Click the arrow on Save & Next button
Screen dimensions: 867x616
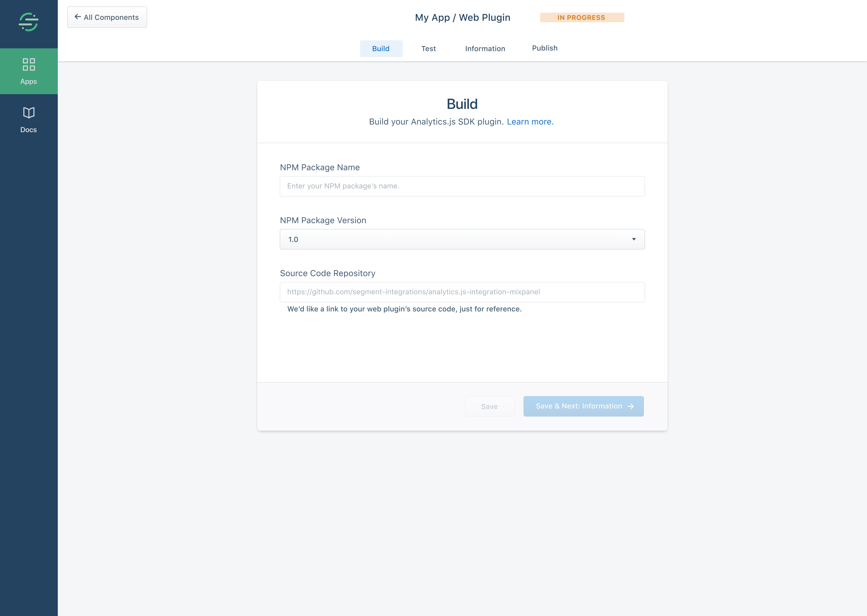pos(630,406)
